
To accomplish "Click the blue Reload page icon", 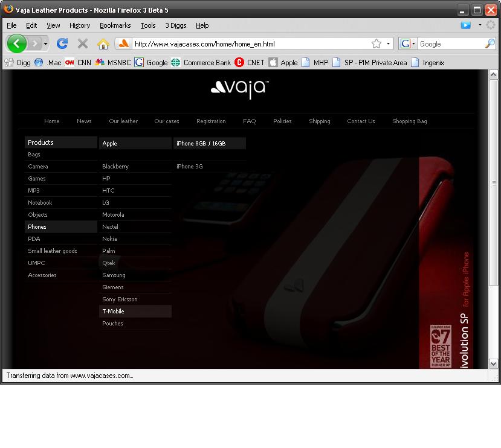I will [62, 43].
